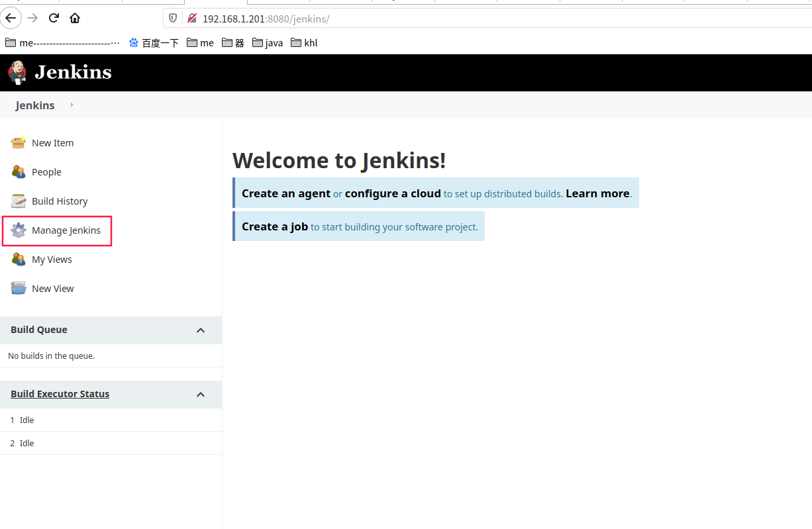Click the New Item box icon

19,142
